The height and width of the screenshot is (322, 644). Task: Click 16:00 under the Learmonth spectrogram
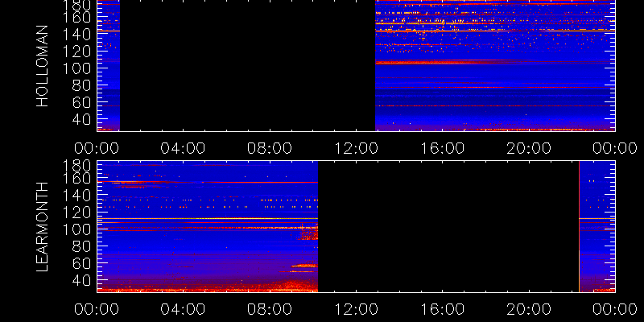point(442,309)
